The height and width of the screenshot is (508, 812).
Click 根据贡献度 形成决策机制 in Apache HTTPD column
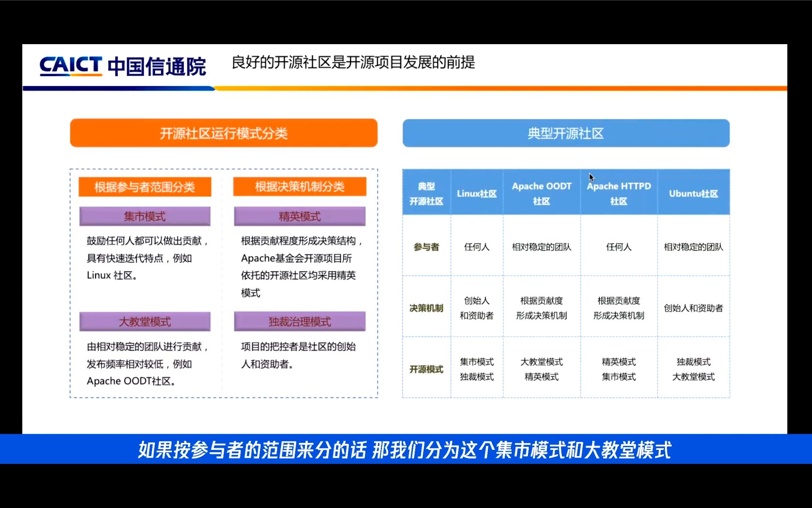point(619,308)
